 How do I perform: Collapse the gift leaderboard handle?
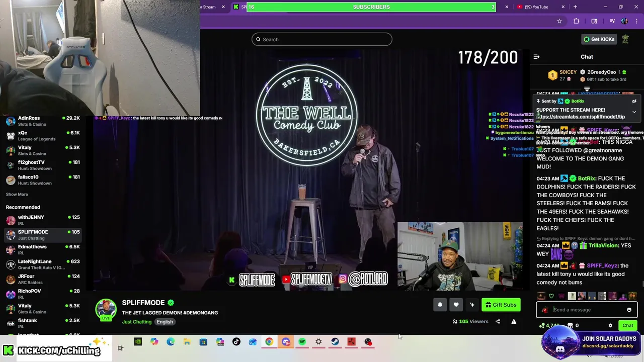(587, 89)
